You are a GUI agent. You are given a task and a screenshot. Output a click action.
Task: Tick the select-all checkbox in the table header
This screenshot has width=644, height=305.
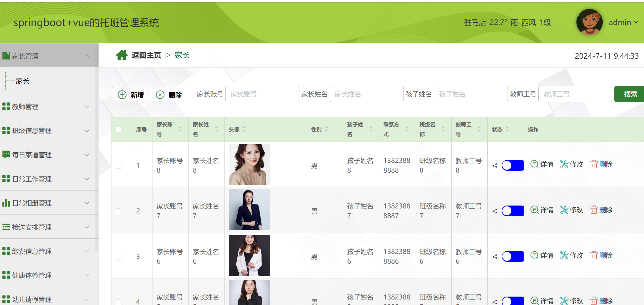[119, 129]
